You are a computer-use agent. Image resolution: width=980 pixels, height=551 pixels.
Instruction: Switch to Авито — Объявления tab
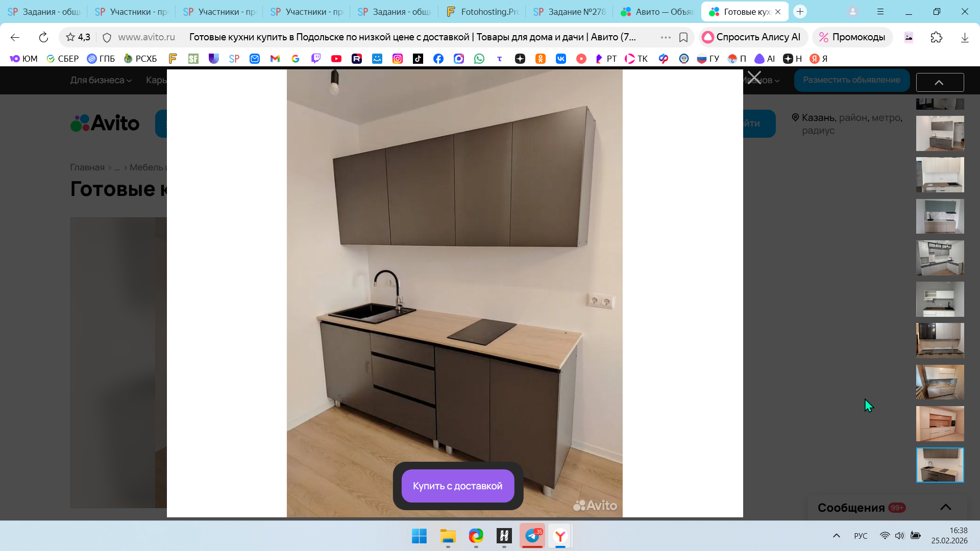click(x=657, y=12)
